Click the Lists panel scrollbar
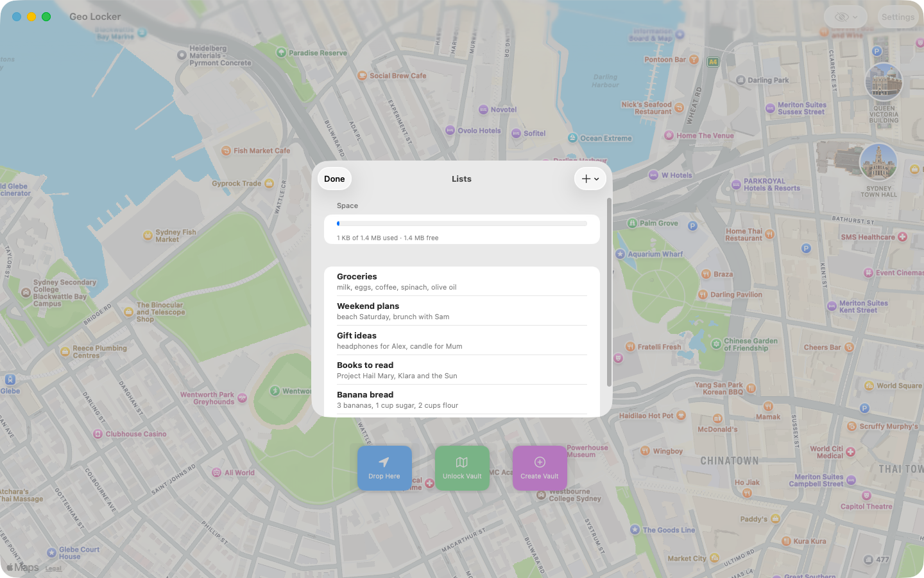Viewport: 924px width, 578px height. click(609, 292)
